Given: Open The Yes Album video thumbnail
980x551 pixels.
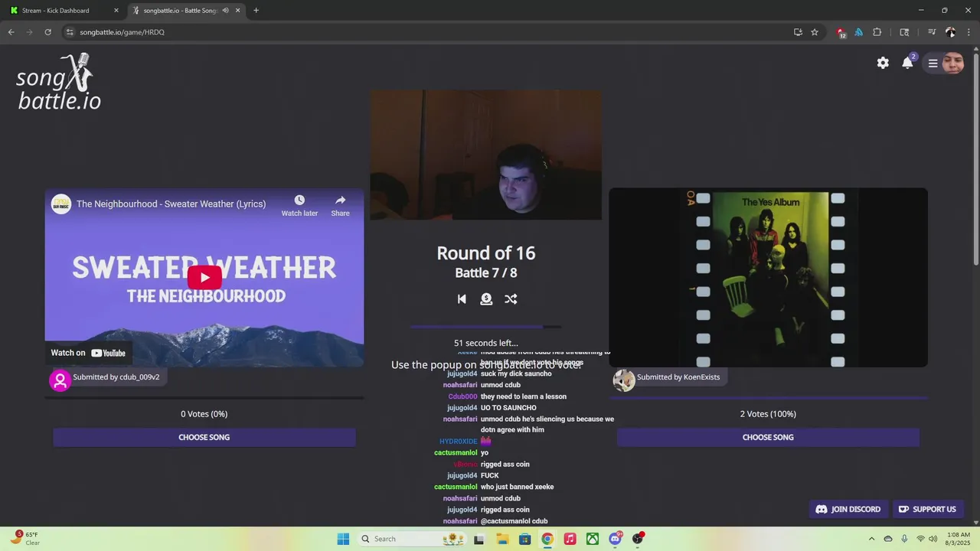Looking at the screenshot, I should pyautogui.click(x=768, y=278).
